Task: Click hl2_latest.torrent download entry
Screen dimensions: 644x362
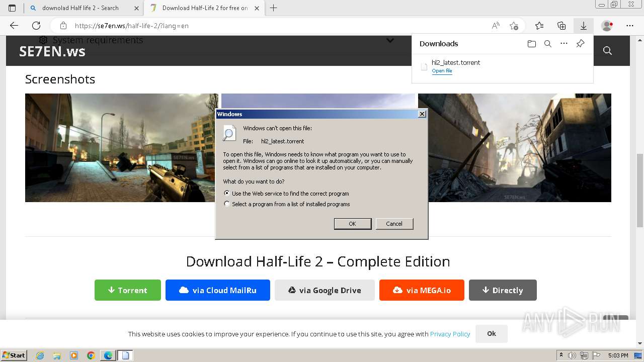Action: coord(502,66)
